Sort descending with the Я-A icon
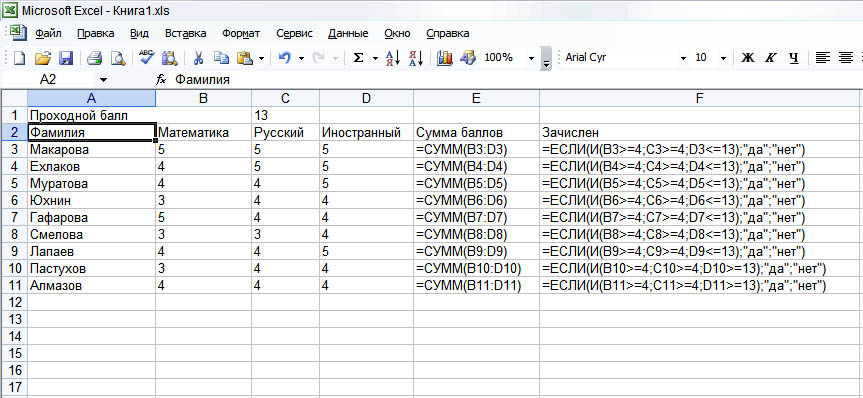 pyautogui.click(x=416, y=58)
